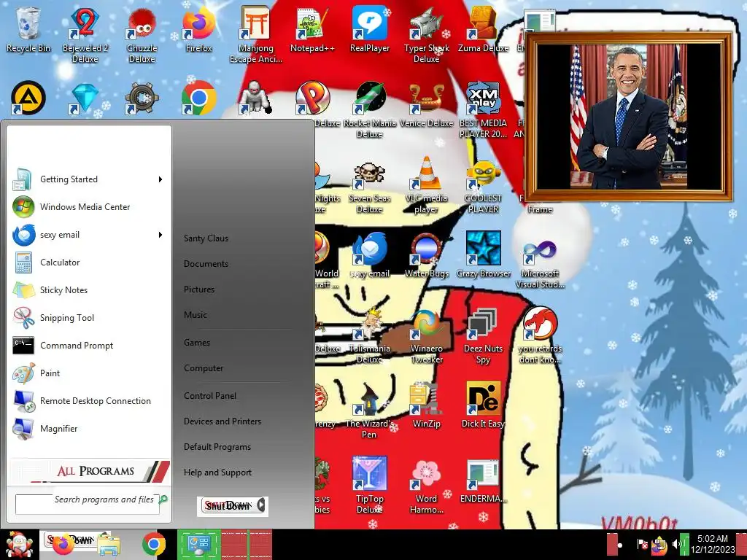Open Documents from Start menu
The width and height of the screenshot is (747, 560).
pyautogui.click(x=206, y=264)
